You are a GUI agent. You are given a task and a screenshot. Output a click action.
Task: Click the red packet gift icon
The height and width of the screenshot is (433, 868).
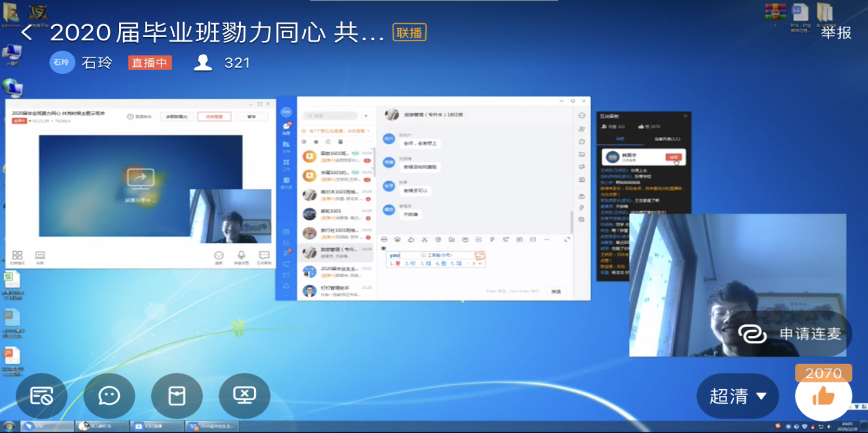pos(176,395)
